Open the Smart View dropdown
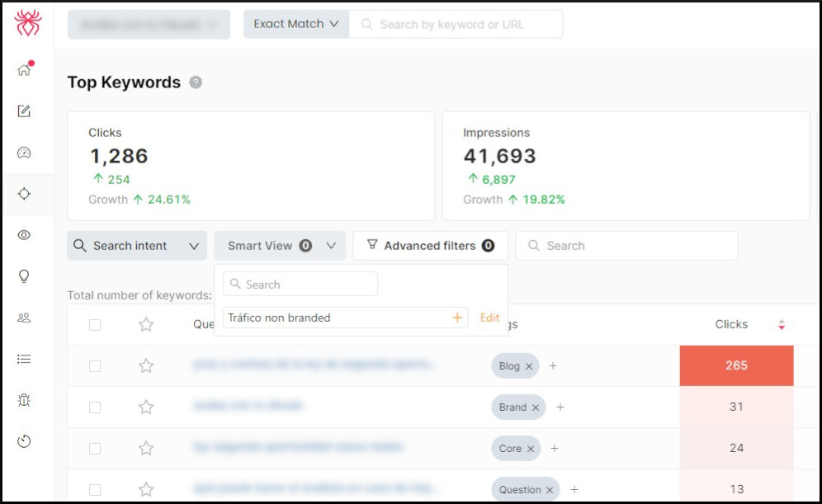 279,245
